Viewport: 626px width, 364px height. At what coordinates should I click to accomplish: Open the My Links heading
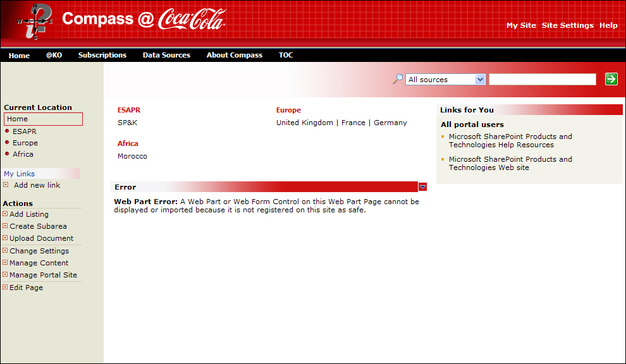(x=19, y=174)
